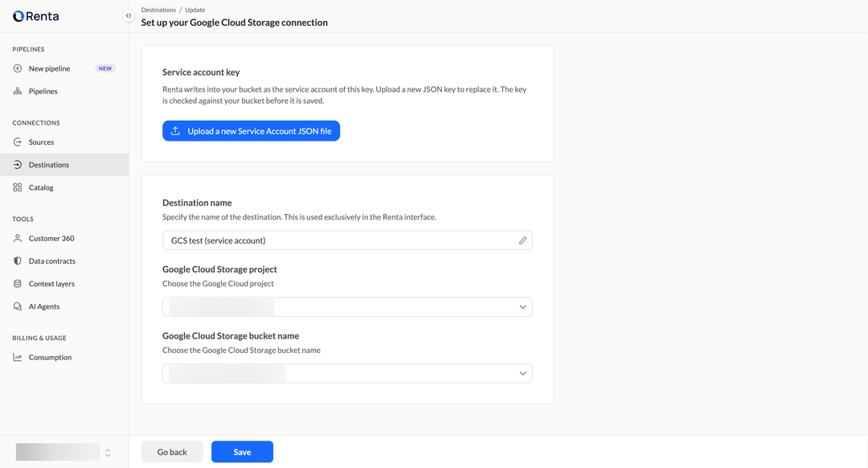Click the Renta logo
The width and height of the screenshot is (868, 468).
(x=36, y=16)
